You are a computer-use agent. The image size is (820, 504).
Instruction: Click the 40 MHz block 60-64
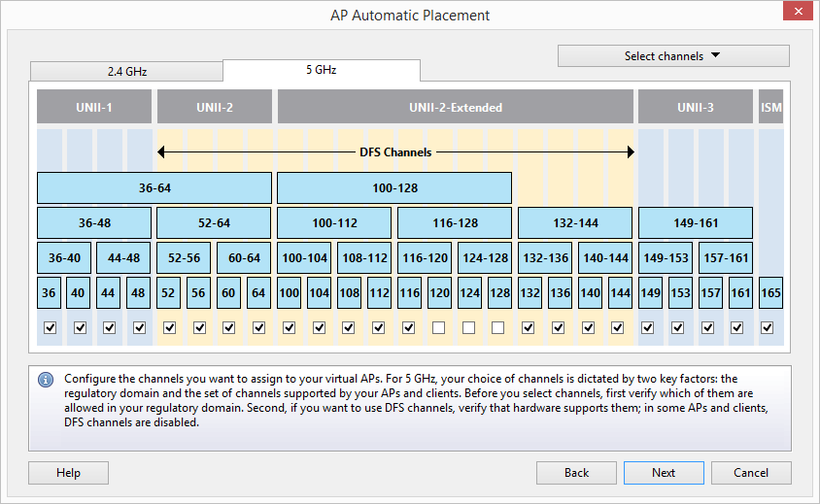(x=244, y=257)
